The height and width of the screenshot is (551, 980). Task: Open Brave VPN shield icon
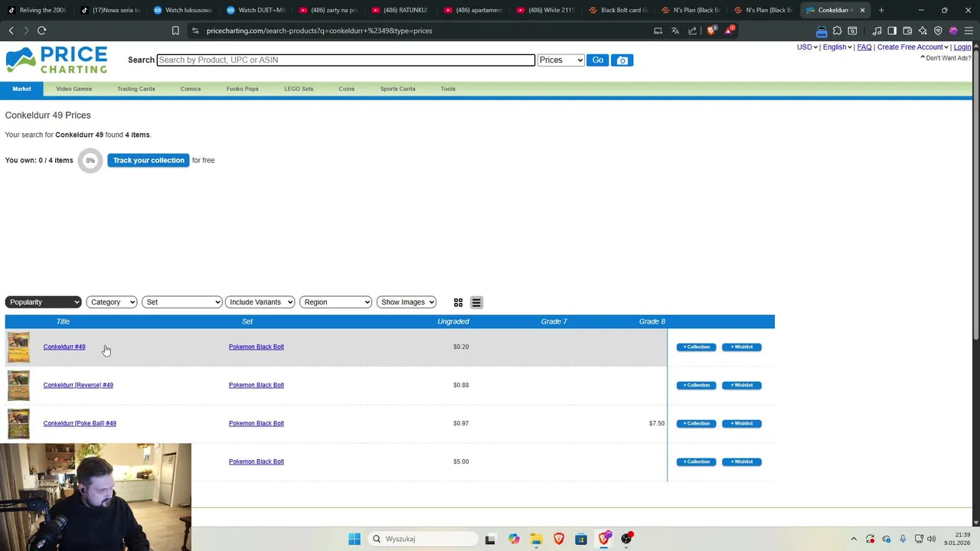coord(938,31)
